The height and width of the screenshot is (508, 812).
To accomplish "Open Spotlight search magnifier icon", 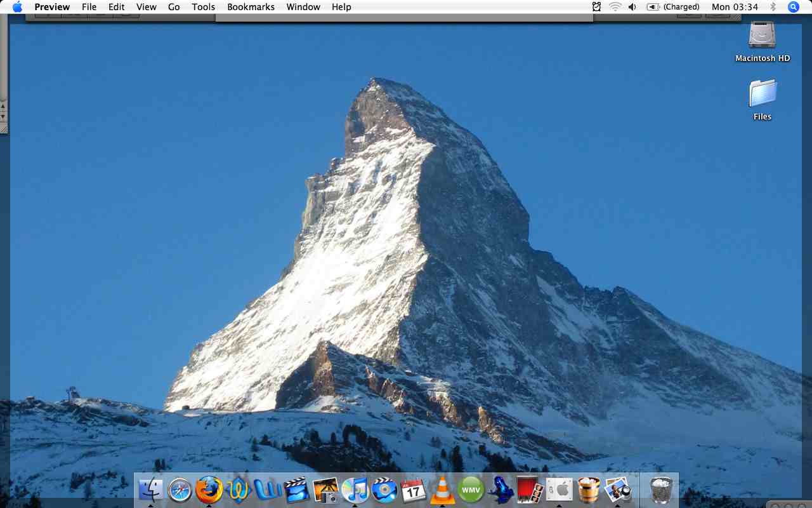I will coord(793,7).
